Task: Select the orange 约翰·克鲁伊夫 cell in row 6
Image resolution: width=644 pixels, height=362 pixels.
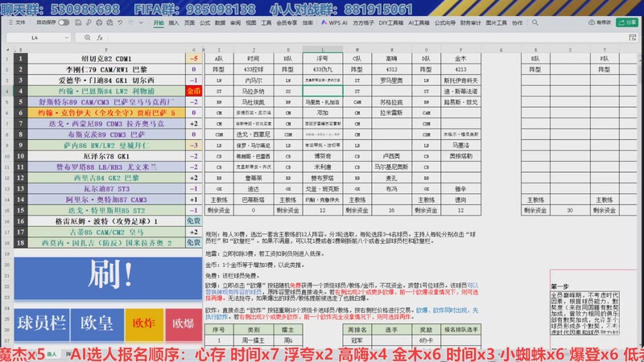Action: [x=106, y=113]
